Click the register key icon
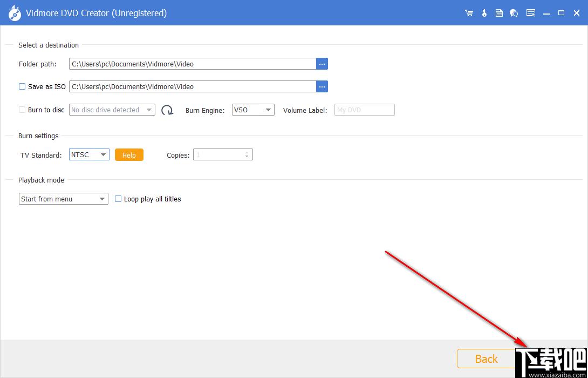 [484, 13]
